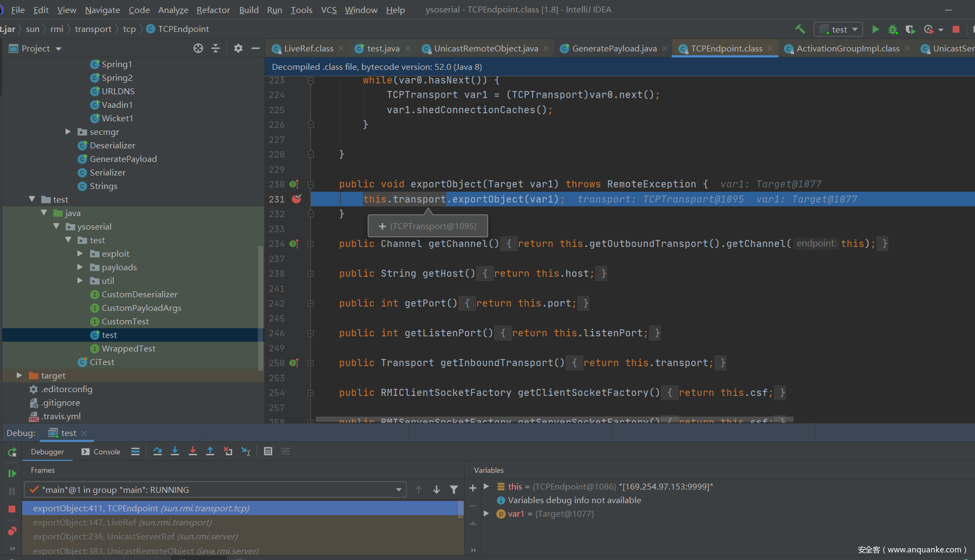The height and width of the screenshot is (560, 975).
Task: Expand the secmgr folder in project tree
Action: (x=68, y=132)
